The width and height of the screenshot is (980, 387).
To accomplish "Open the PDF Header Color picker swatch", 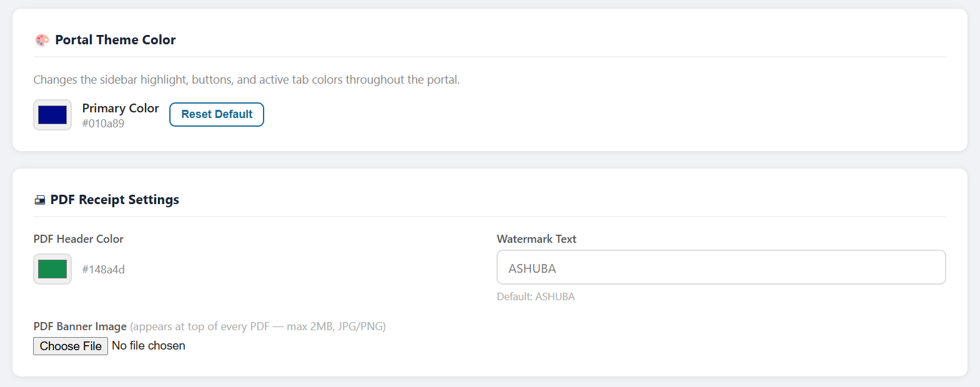I will pyautogui.click(x=52, y=268).
